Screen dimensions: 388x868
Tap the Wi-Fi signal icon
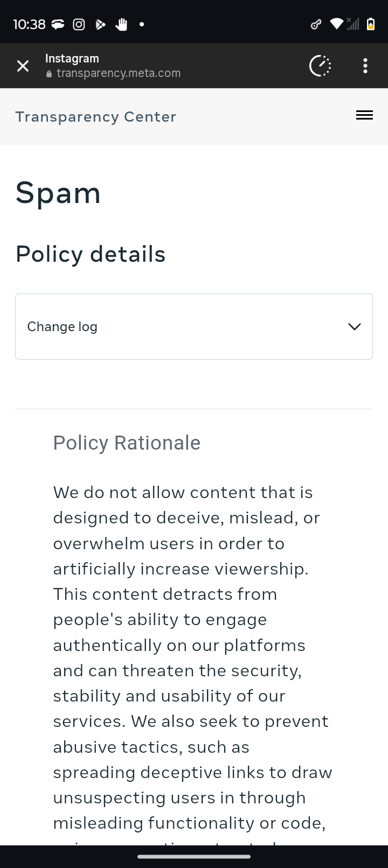click(336, 24)
